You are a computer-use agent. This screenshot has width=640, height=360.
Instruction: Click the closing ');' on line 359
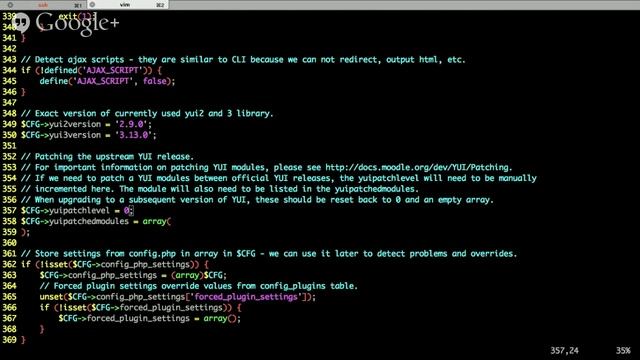pyautogui.click(x=25, y=232)
